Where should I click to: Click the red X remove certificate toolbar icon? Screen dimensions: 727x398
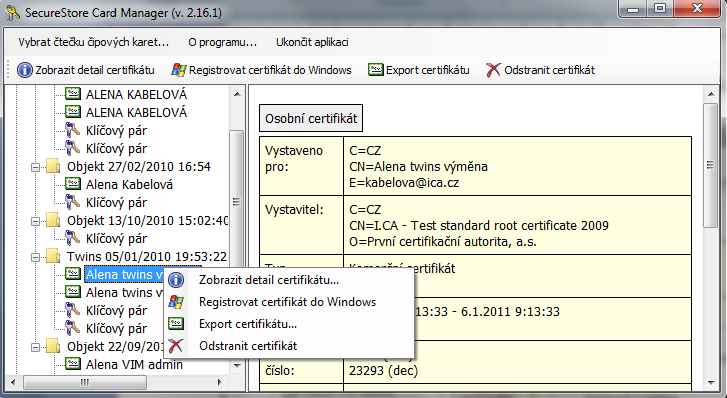point(493,70)
